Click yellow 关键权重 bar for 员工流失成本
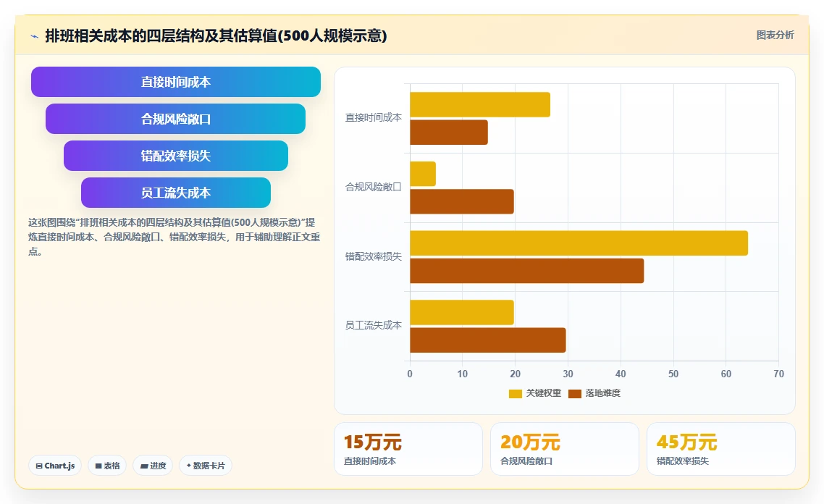The width and height of the screenshot is (824, 504). [x=462, y=313]
